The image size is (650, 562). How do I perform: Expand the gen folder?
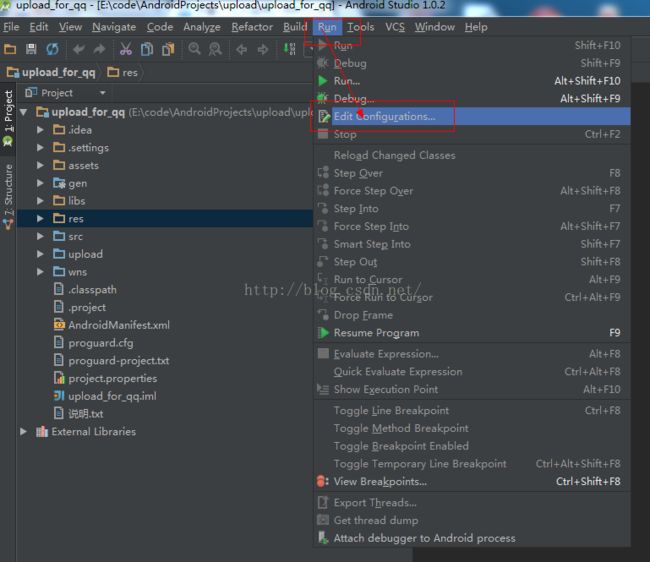click(x=40, y=183)
